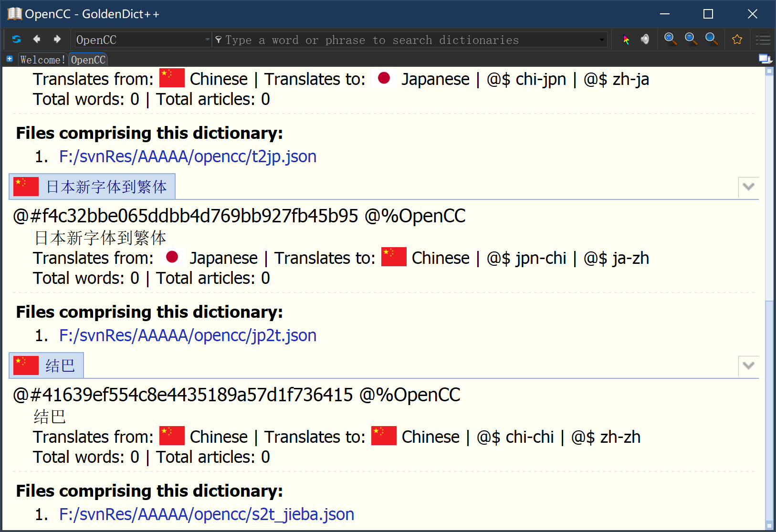Click the '@$ zh-ja' text
The height and width of the screenshot is (532, 776).
coord(616,79)
